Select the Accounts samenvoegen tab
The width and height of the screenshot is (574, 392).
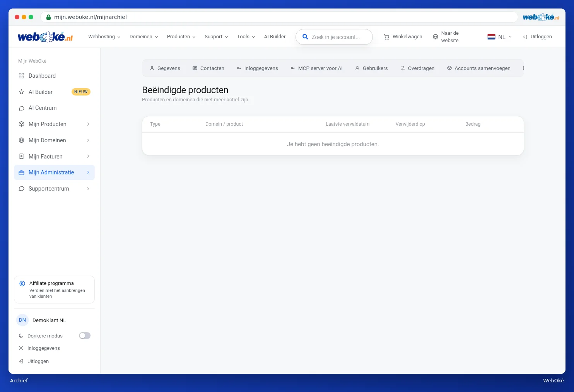pos(479,68)
